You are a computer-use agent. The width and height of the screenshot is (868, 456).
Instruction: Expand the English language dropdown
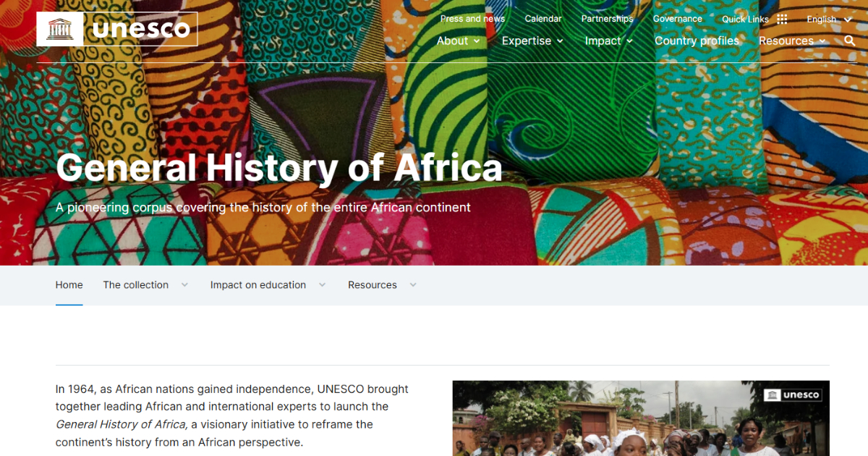(828, 19)
